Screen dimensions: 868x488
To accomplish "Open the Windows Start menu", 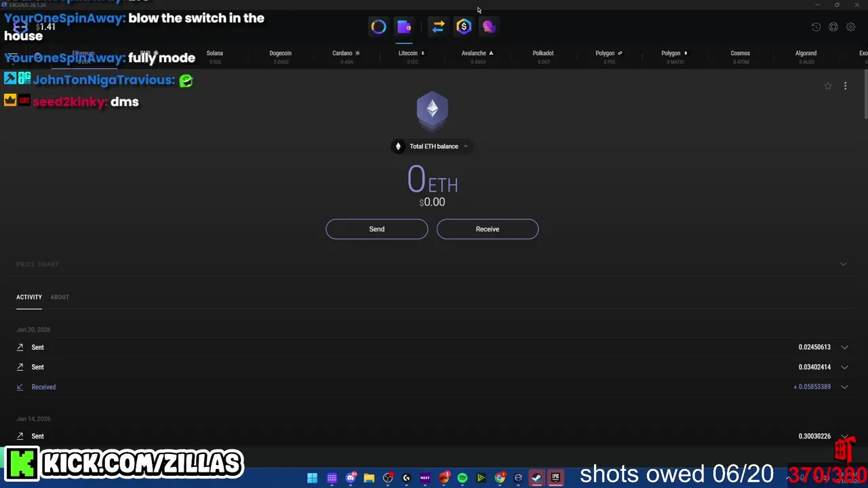I will pos(312,478).
